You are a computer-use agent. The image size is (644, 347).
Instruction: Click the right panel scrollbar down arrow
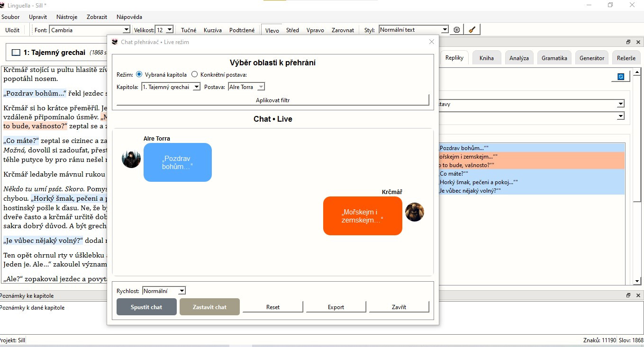[638, 282]
